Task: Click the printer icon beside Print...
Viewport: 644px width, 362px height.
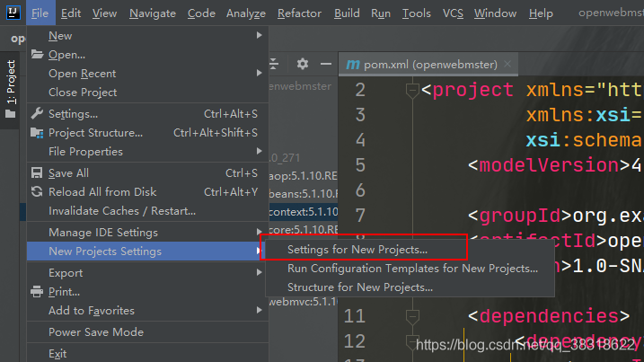Action: [37, 291]
